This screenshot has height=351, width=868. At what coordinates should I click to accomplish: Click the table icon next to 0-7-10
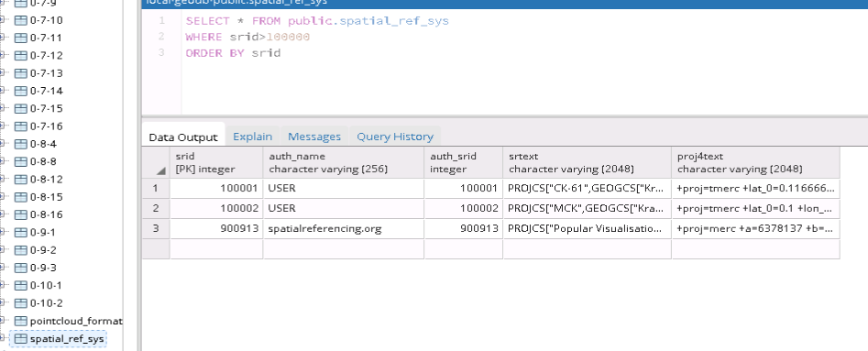pyautogui.click(x=20, y=20)
